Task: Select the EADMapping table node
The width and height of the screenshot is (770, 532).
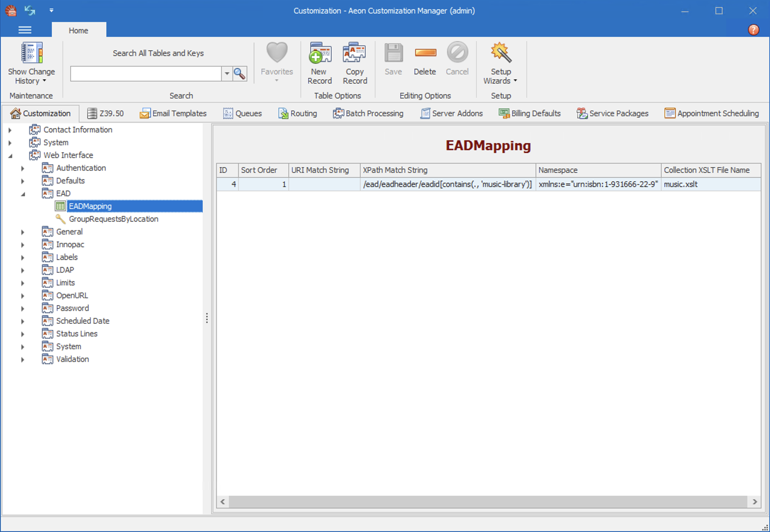Action: tap(90, 206)
